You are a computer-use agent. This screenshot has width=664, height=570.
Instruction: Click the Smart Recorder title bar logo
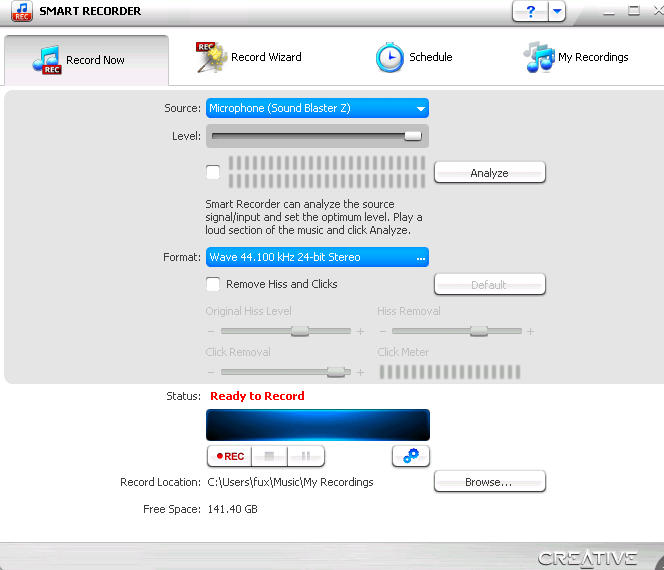tap(20, 11)
